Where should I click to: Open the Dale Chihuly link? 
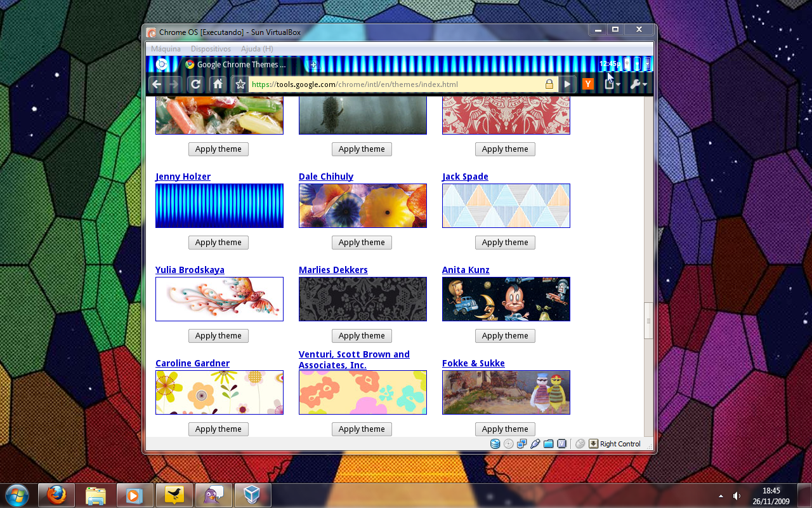pos(326,177)
